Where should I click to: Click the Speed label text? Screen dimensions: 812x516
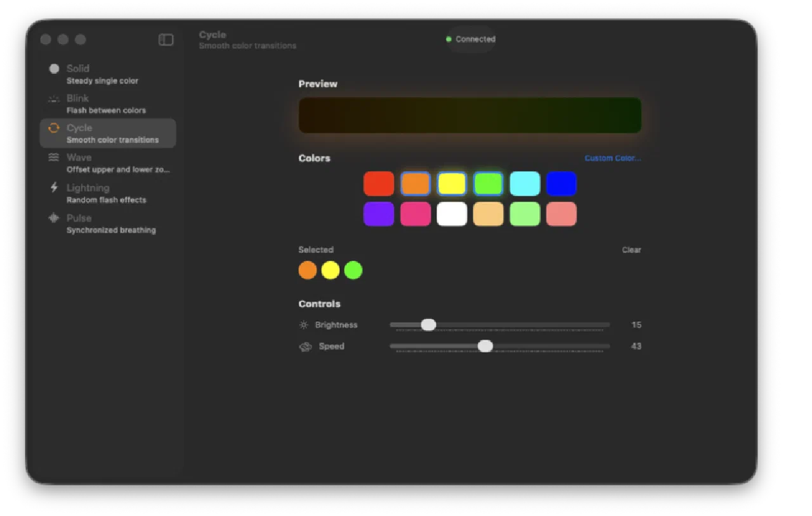coord(331,347)
